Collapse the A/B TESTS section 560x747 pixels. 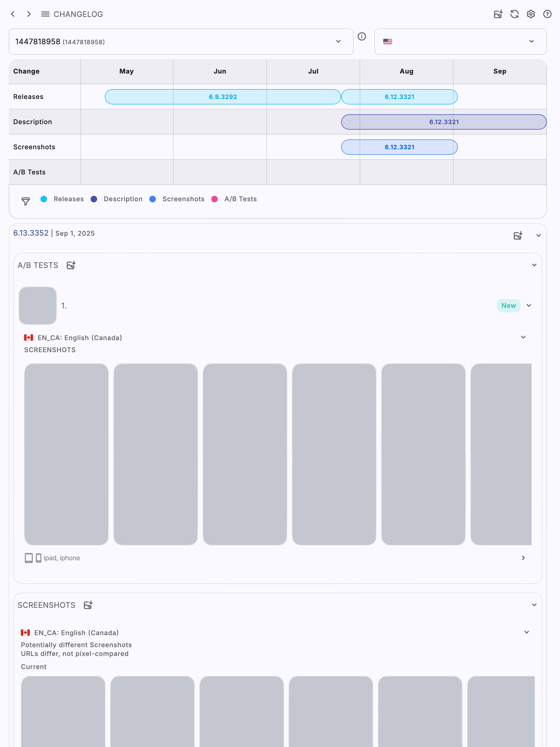click(x=534, y=265)
